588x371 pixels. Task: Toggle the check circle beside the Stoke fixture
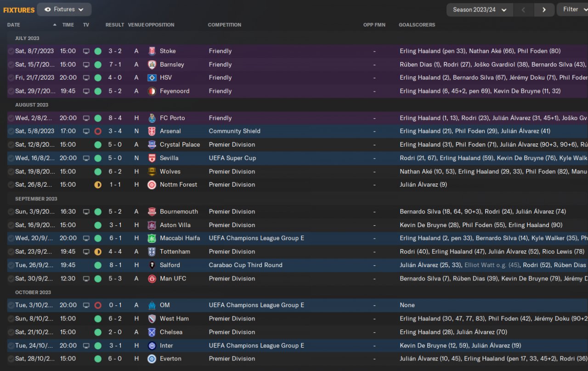click(11, 51)
